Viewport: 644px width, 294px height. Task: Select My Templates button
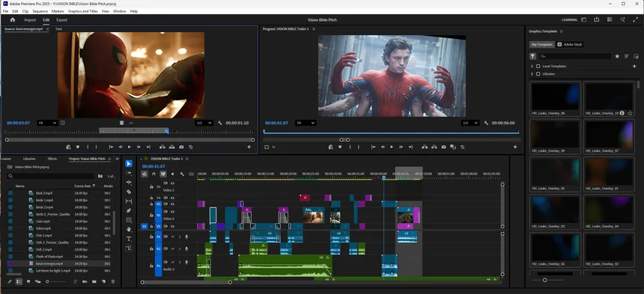click(542, 44)
